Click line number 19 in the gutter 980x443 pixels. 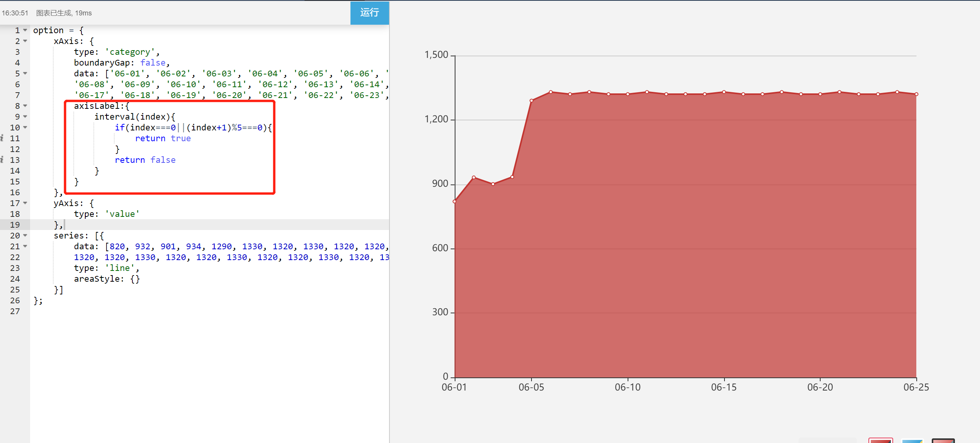click(15, 225)
